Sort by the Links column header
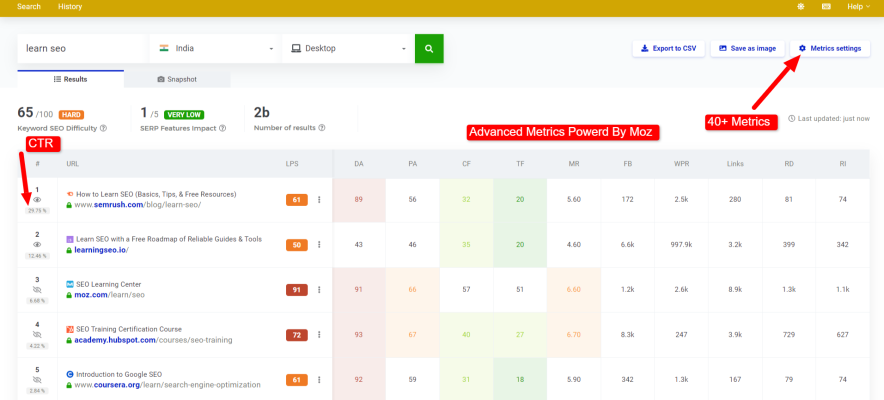This screenshot has height=400, width=884. pos(735,164)
